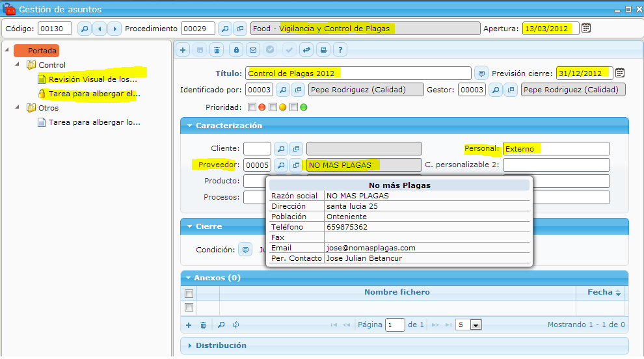Open task Revisión Visual de los...
The image size is (644, 359).
coord(92,79)
